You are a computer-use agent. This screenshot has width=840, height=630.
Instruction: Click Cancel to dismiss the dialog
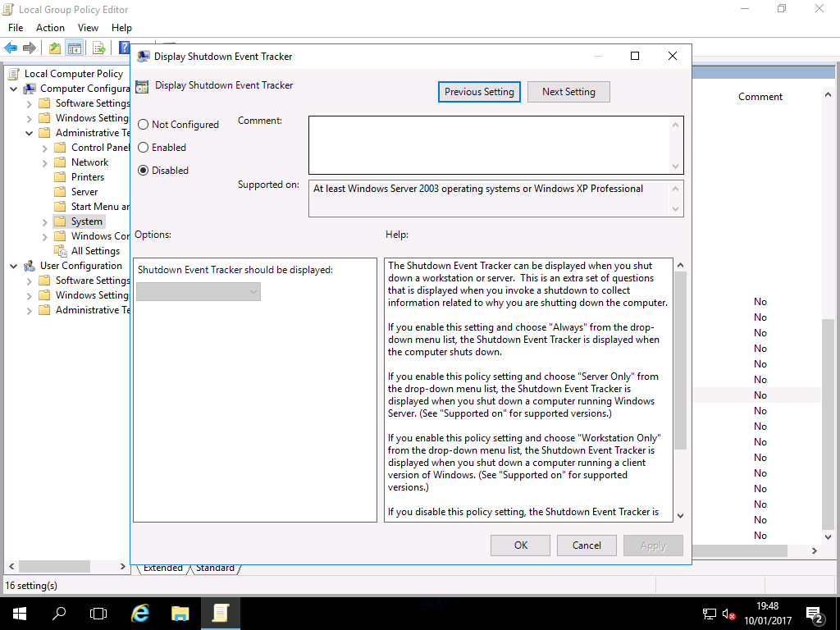point(587,546)
